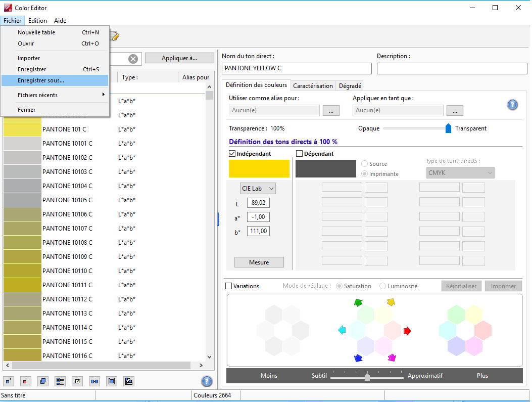Image resolution: width=532 pixels, height=402 pixels.
Task: Open the CIE Lab color space dropdown
Action: tap(258, 189)
